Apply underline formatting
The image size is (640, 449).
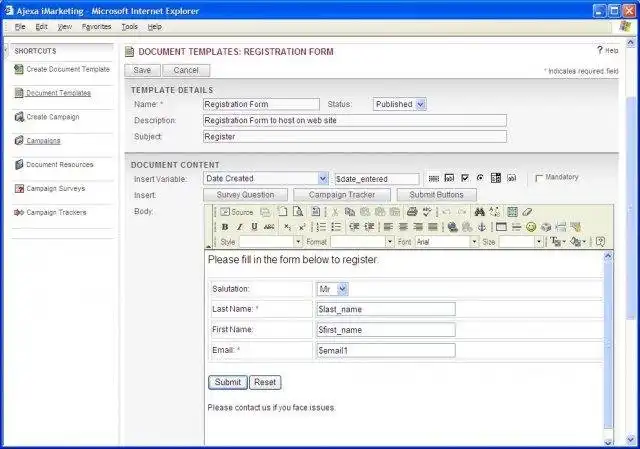254,227
